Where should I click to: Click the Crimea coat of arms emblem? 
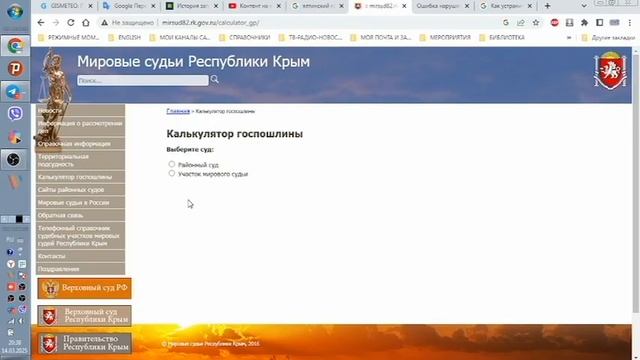610,71
